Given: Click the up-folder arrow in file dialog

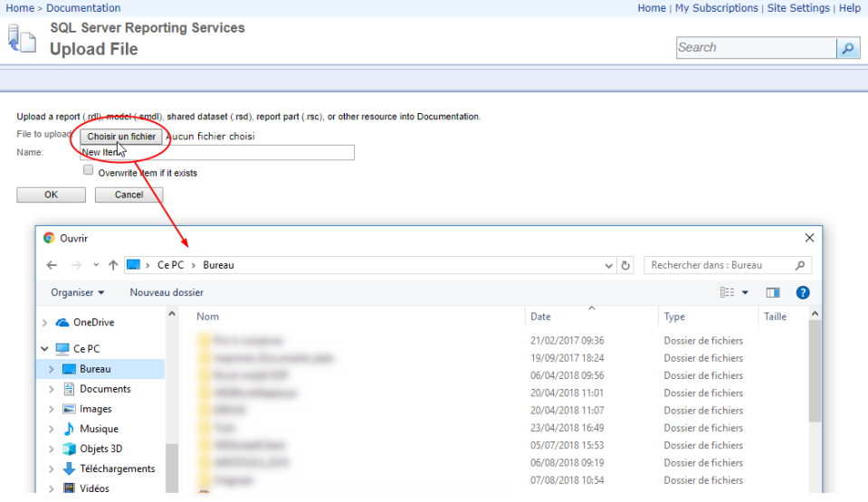Looking at the screenshot, I should pos(113,265).
